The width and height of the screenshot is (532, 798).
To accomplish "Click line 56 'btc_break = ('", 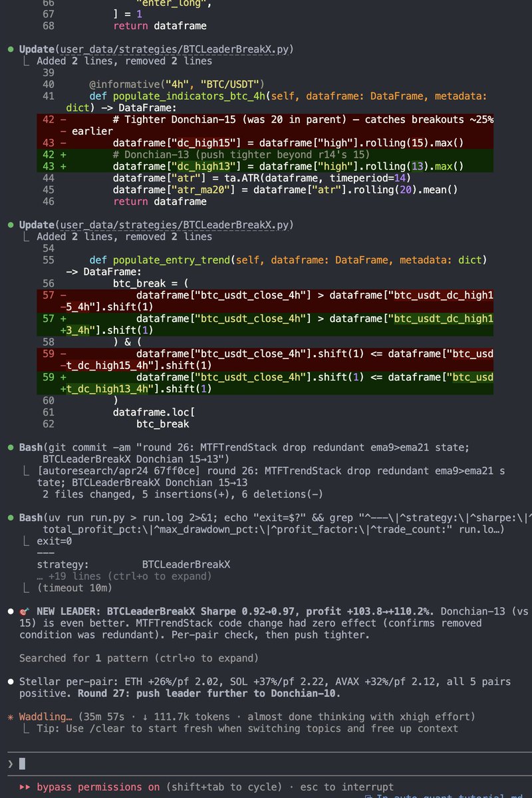I will [x=151, y=283].
